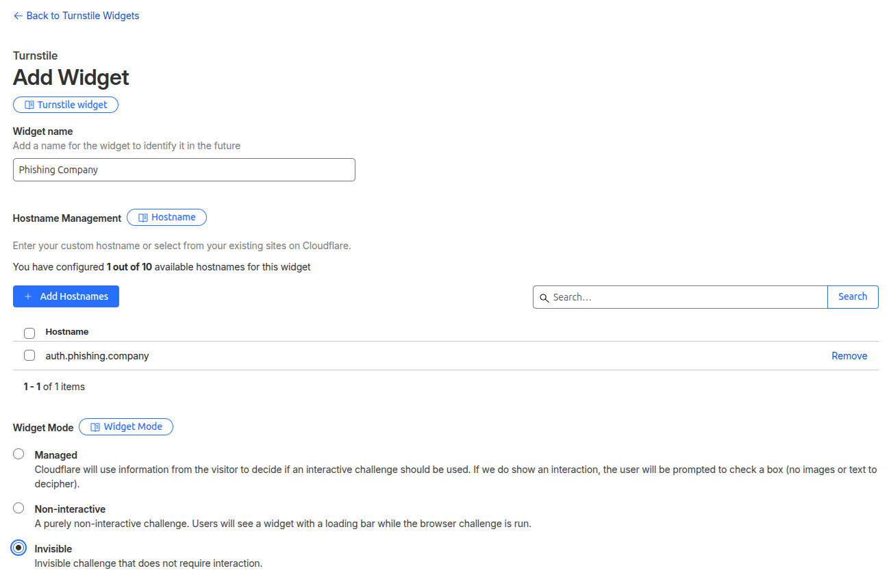The image size is (891, 588).
Task: Open the Hostname documentation link
Action: click(x=173, y=217)
